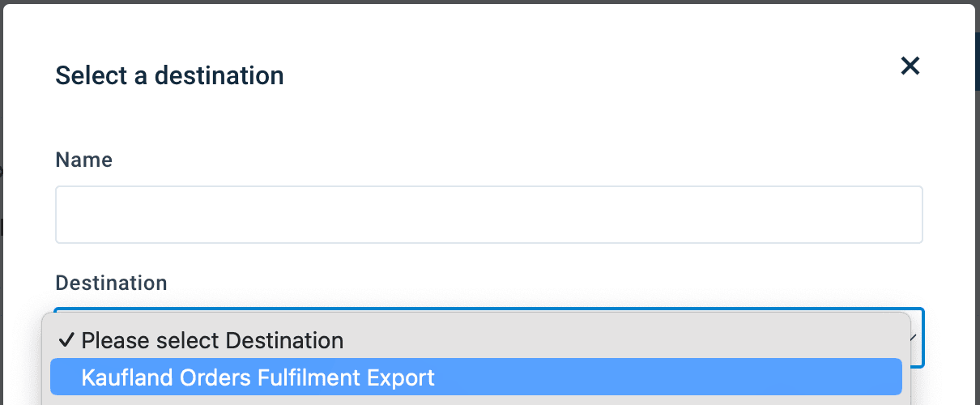Image resolution: width=980 pixels, height=405 pixels.
Task: Click the Destination dropdown chevron arrow
Action: 916,338
